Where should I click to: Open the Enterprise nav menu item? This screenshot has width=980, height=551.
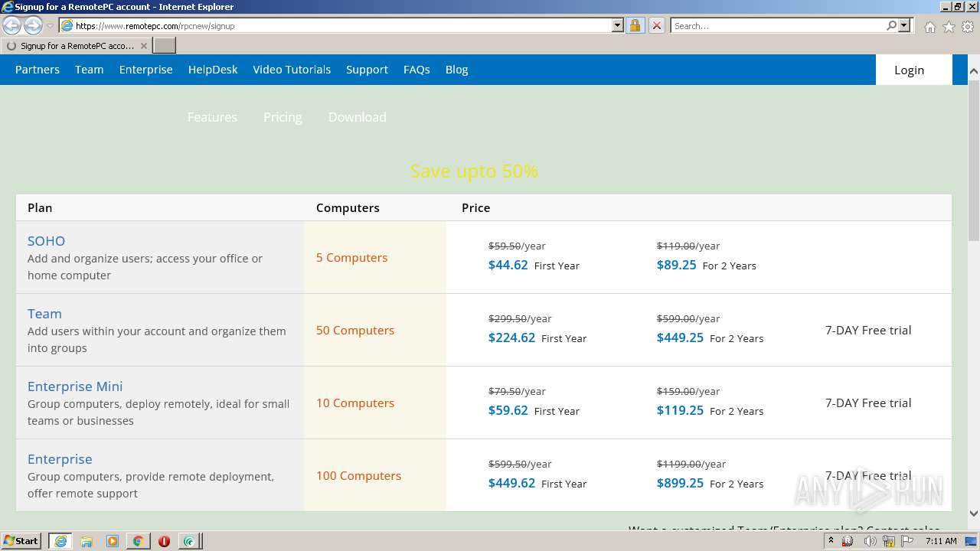[x=145, y=70]
